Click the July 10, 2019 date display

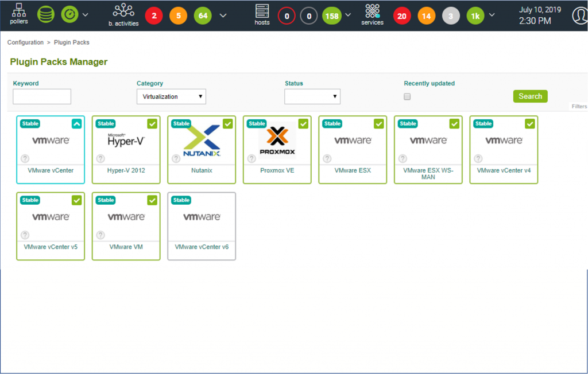tap(540, 10)
